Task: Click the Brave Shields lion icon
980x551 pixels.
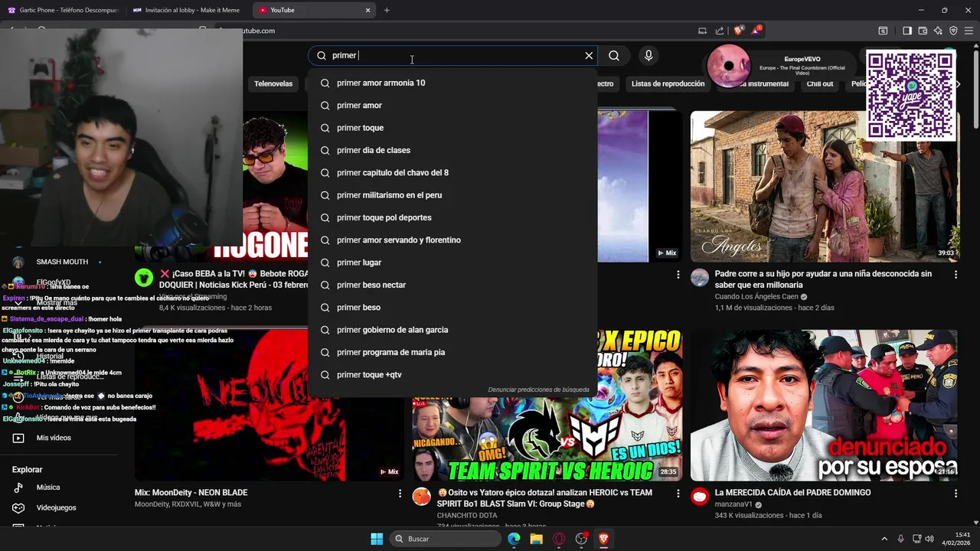Action: point(738,31)
